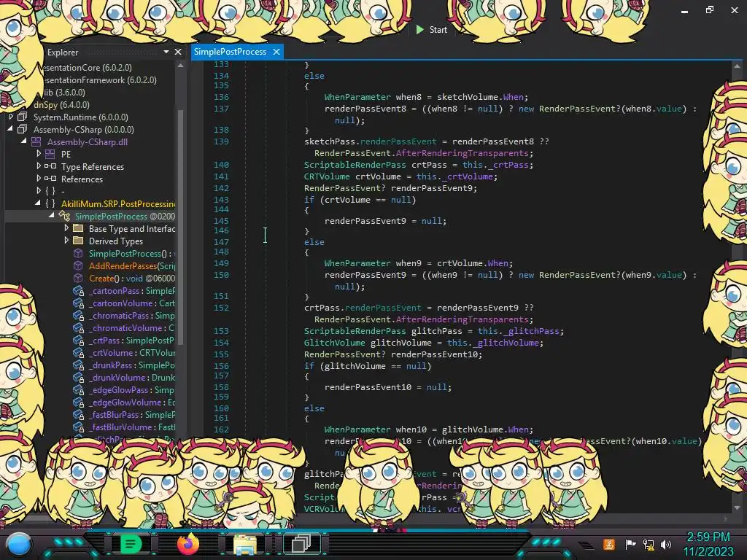The height and width of the screenshot is (560, 747).
Task: Click 'AfterRenderingTransparents' on line 139
Action: (462, 153)
